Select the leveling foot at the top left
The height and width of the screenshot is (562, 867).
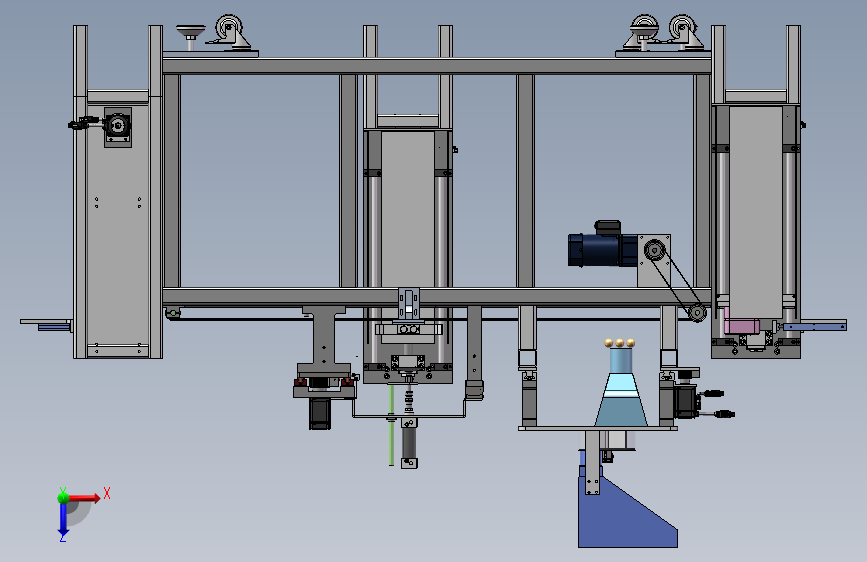click(191, 37)
